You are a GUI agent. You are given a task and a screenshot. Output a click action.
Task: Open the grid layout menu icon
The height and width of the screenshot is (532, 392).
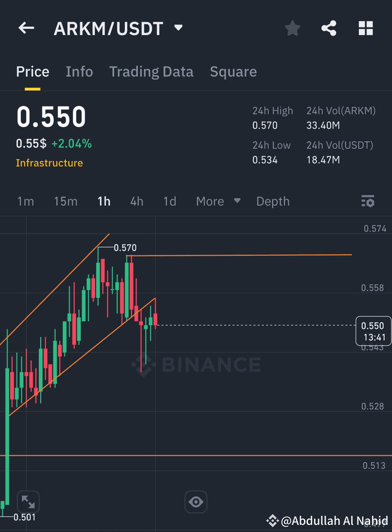365,28
